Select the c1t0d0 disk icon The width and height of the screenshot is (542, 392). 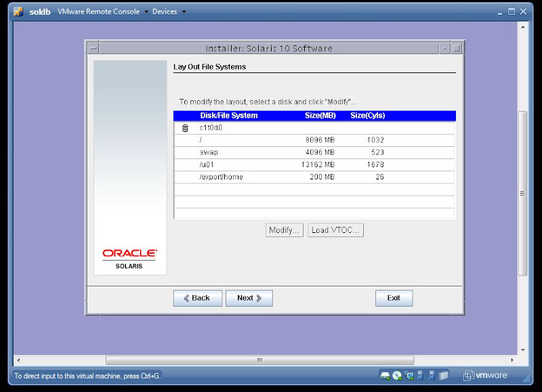[185, 128]
